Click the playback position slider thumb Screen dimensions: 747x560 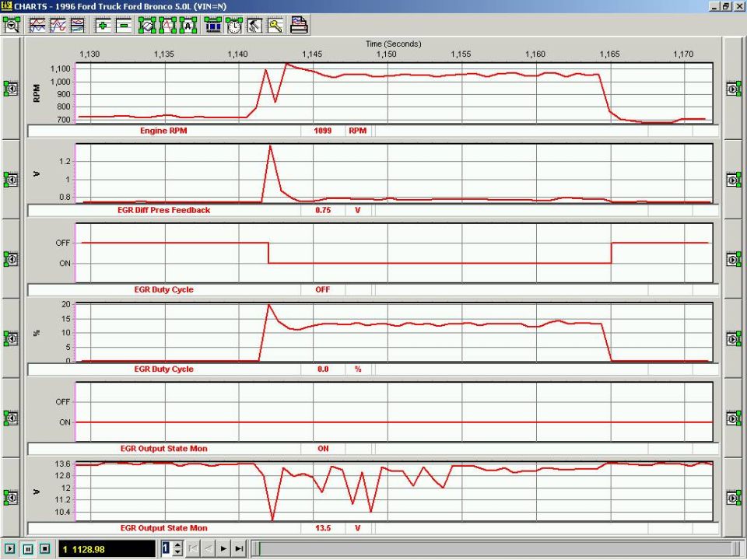[259, 548]
